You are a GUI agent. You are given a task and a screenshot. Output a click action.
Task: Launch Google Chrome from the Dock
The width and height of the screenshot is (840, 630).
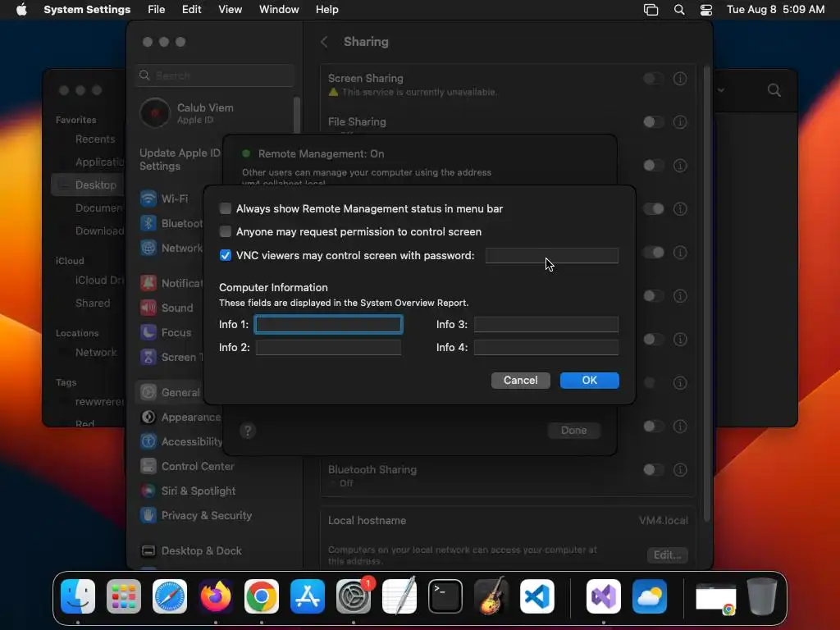pos(262,596)
